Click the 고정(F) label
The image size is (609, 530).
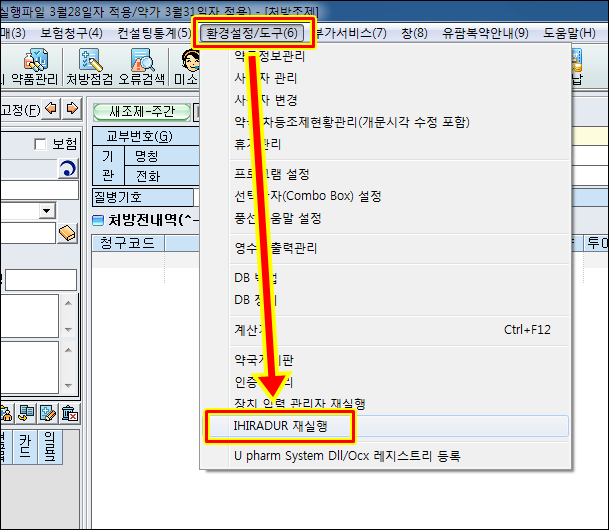tap(20, 110)
